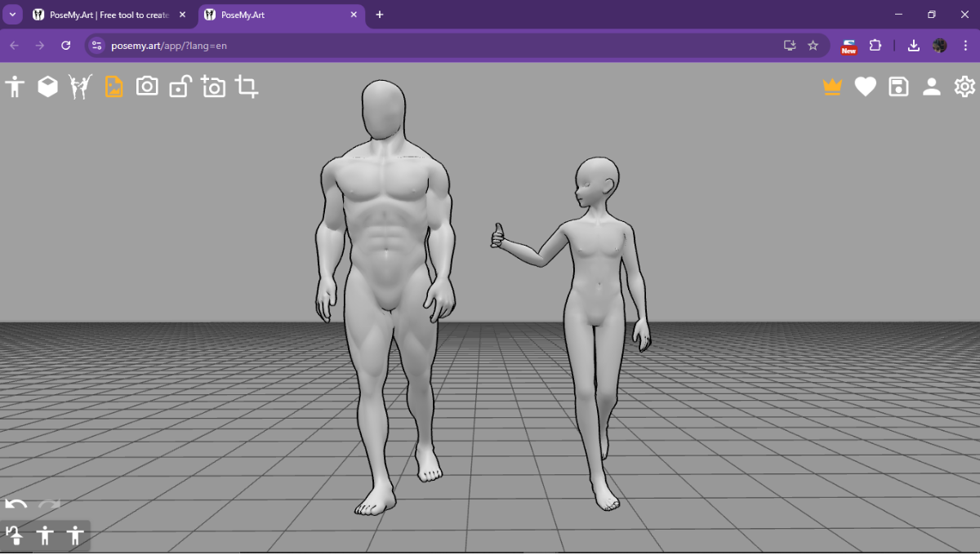Select the pose figure tool
The width and height of the screenshot is (980, 555).
(x=15, y=86)
